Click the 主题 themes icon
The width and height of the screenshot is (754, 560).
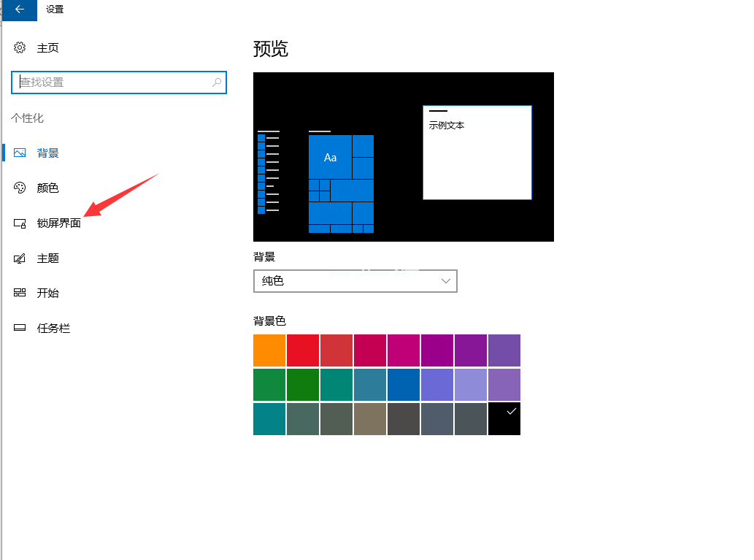tap(20, 258)
